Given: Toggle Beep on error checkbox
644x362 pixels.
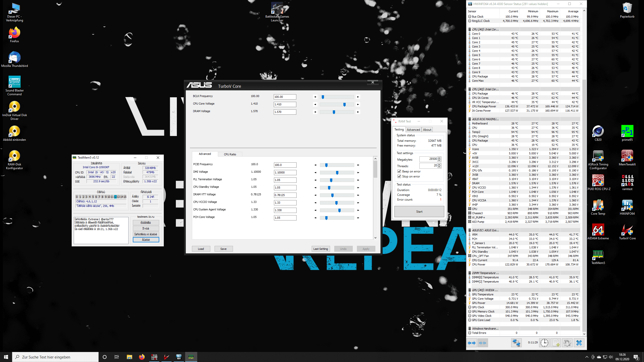Looking at the screenshot, I should coord(399,171).
